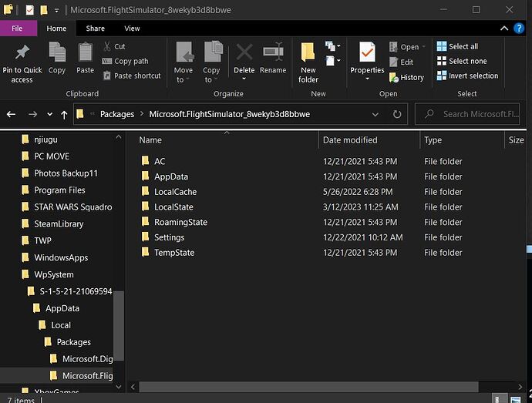Click quick access new folder icon in title bar

coord(43,10)
